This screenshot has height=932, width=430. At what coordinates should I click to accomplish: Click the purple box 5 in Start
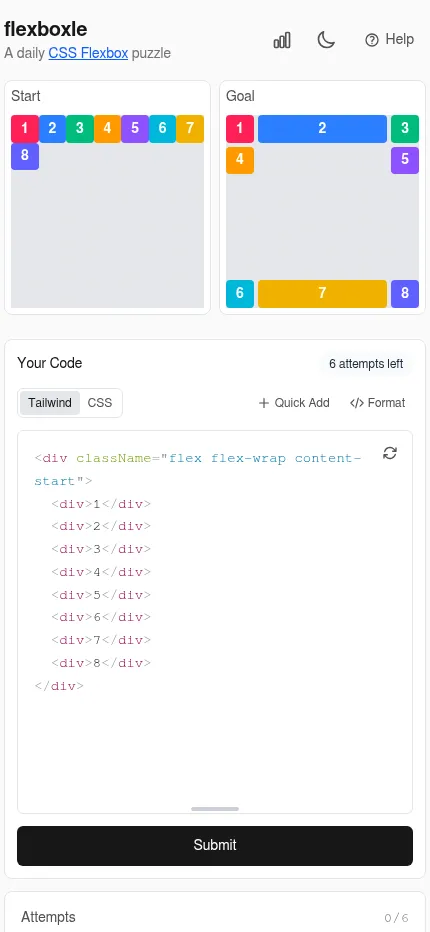point(135,128)
